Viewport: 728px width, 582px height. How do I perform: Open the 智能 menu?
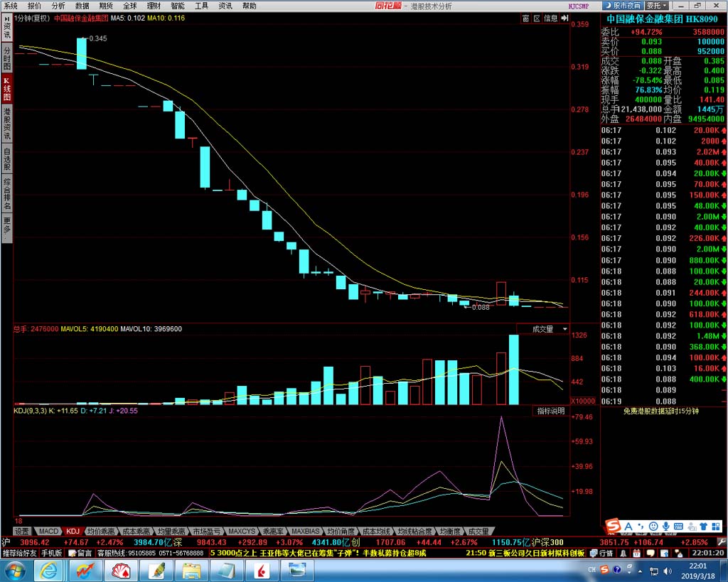pyautogui.click(x=177, y=6)
